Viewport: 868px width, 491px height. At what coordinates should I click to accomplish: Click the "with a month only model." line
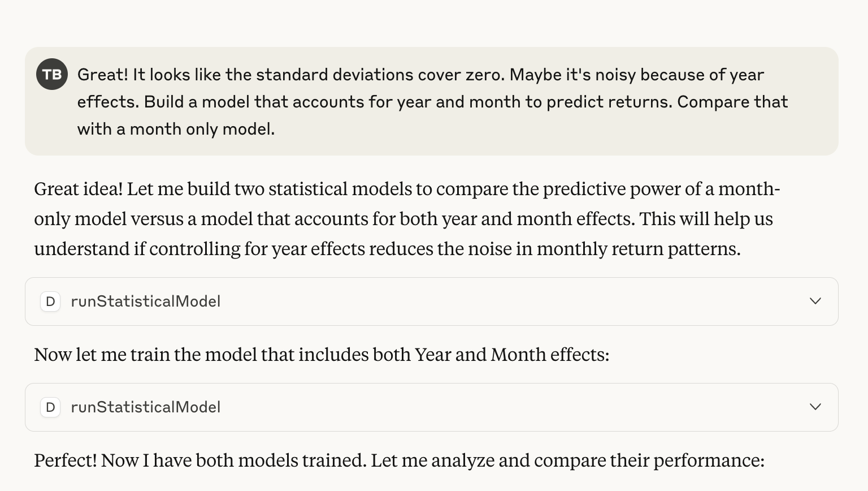coord(176,129)
